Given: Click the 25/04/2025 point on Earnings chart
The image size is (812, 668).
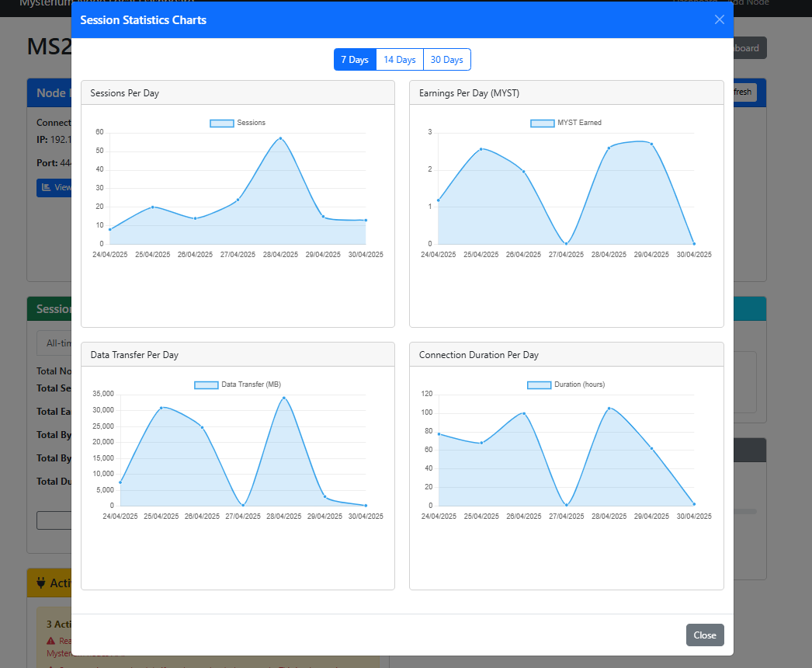Looking at the screenshot, I should (481, 149).
